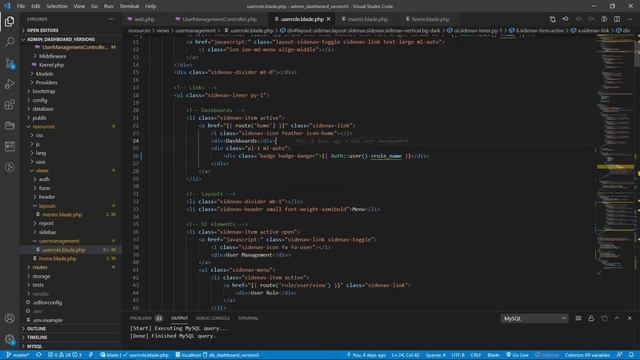Click the sync changes icon in status bar

coord(39,355)
